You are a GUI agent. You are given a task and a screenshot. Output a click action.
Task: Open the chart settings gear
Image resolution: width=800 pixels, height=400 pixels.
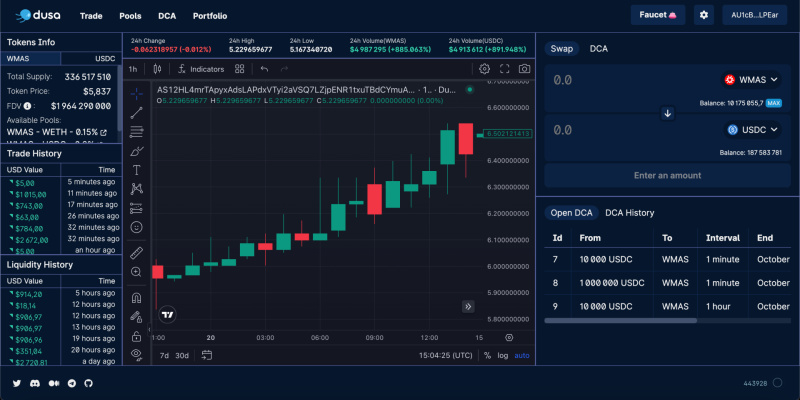point(485,69)
